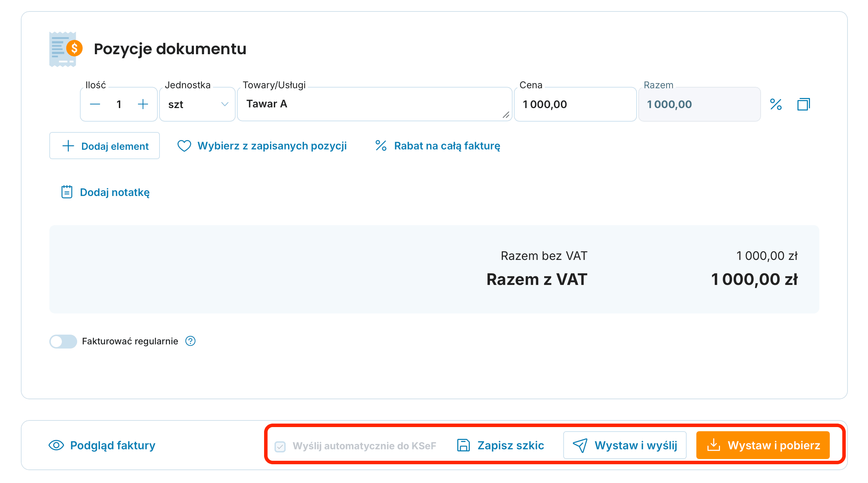The height and width of the screenshot is (483, 868).
Task: Click the Cena price input field
Action: click(x=575, y=104)
